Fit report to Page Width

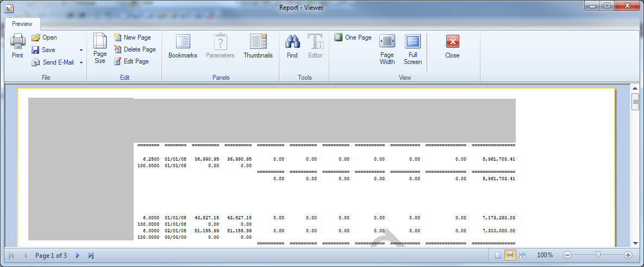[x=387, y=49]
